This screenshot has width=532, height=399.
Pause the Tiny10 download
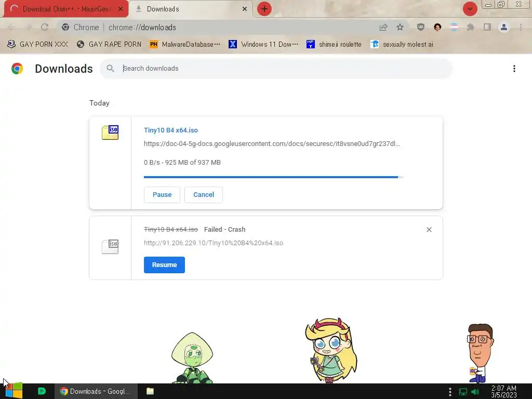tap(162, 195)
